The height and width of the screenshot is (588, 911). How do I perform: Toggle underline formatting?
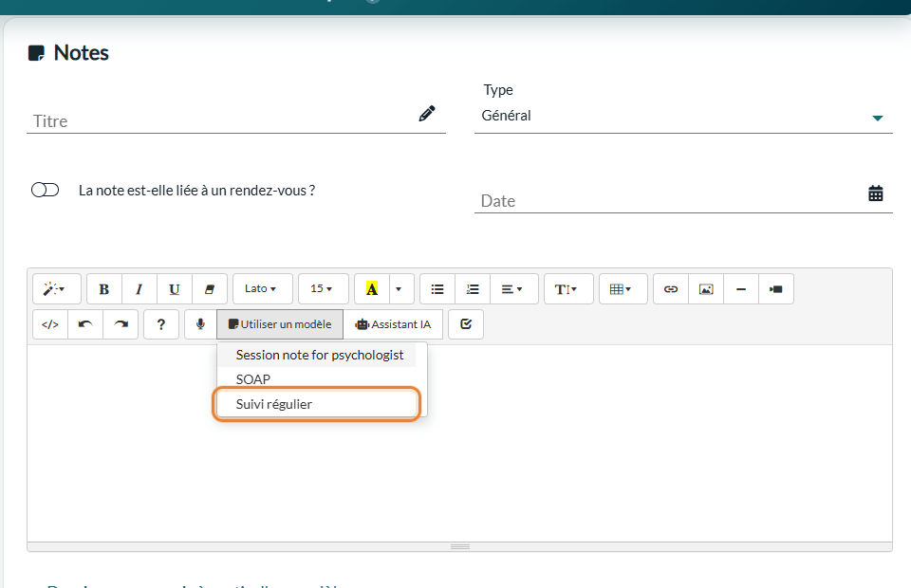pyautogui.click(x=175, y=289)
